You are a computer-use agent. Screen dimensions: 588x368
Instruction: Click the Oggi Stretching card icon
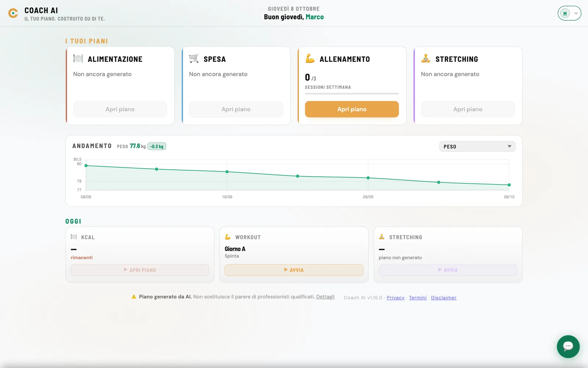[x=382, y=237]
